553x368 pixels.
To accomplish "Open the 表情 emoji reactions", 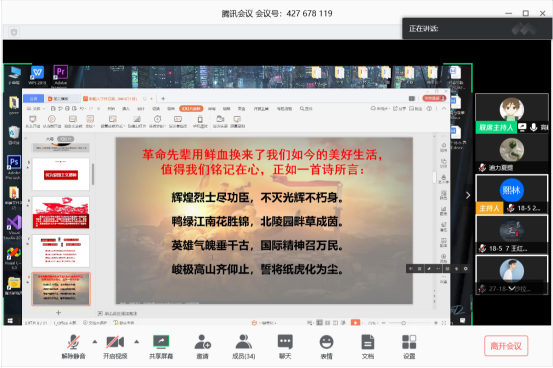I will pyautogui.click(x=326, y=346).
